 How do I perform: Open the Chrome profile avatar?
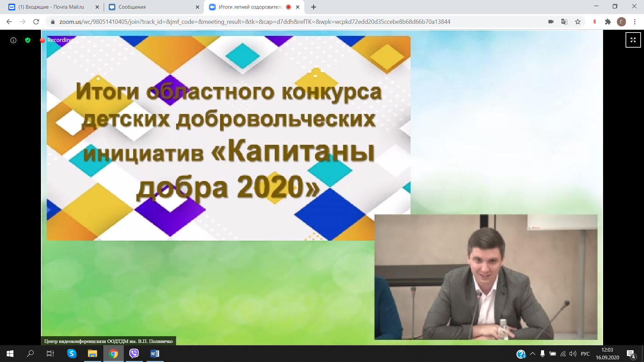click(621, 22)
